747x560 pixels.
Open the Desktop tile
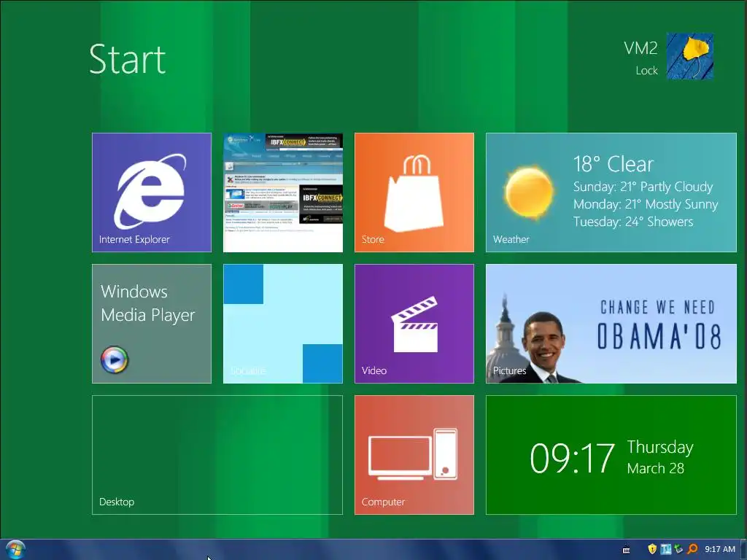pyautogui.click(x=217, y=455)
